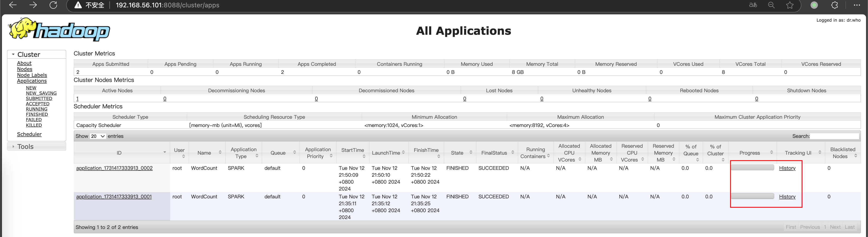Click the Hadoop elephant logo
Image resolution: width=868 pixels, height=237 pixels.
[x=59, y=30]
